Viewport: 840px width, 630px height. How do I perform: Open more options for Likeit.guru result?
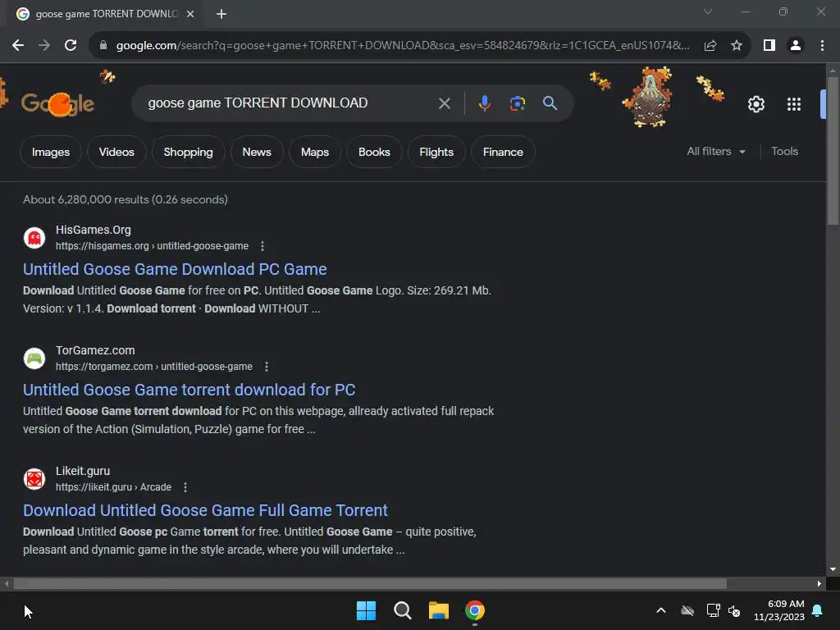click(x=185, y=487)
